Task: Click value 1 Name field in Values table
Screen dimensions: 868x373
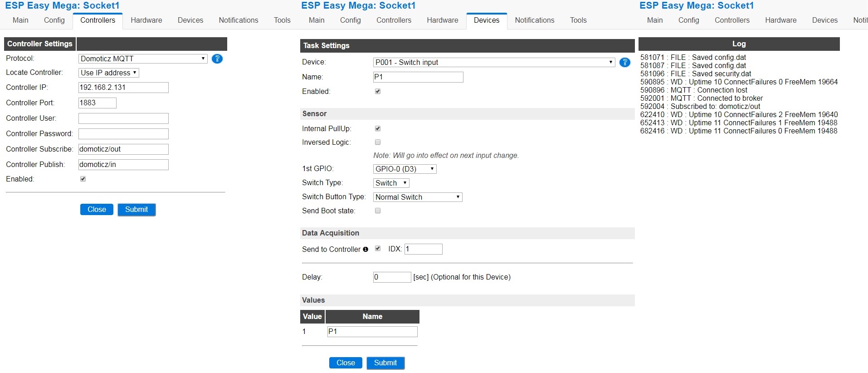Action: click(372, 332)
